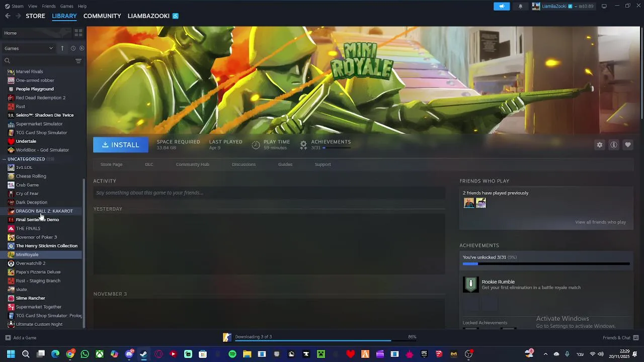The height and width of the screenshot is (362, 644).
Task: Open the notifications bell
Action: click(x=520, y=6)
